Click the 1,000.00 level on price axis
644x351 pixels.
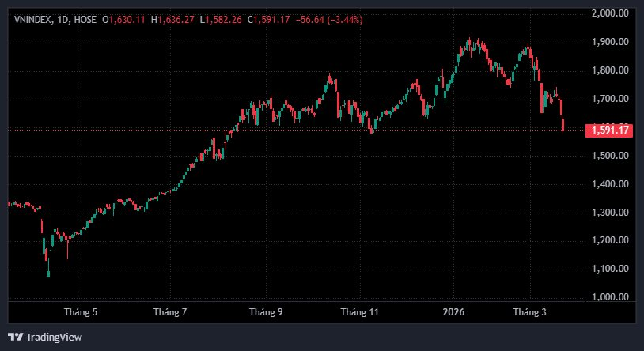click(x=610, y=297)
